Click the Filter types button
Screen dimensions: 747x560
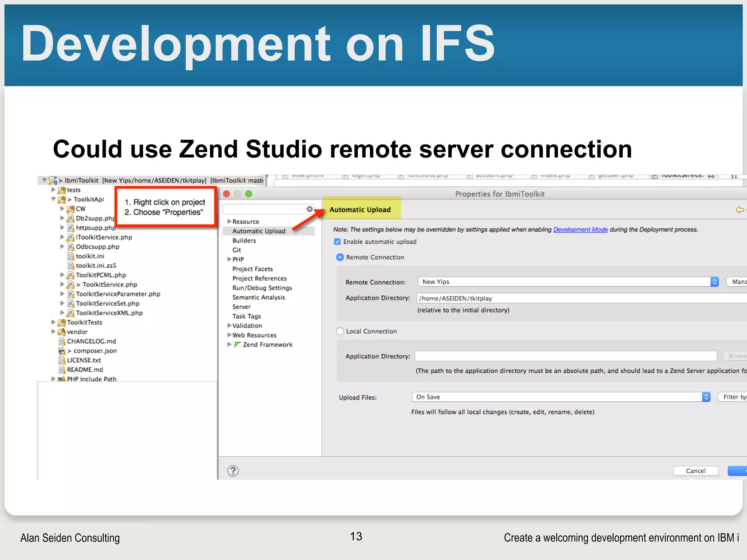pyautogui.click(x=732, y=397)
